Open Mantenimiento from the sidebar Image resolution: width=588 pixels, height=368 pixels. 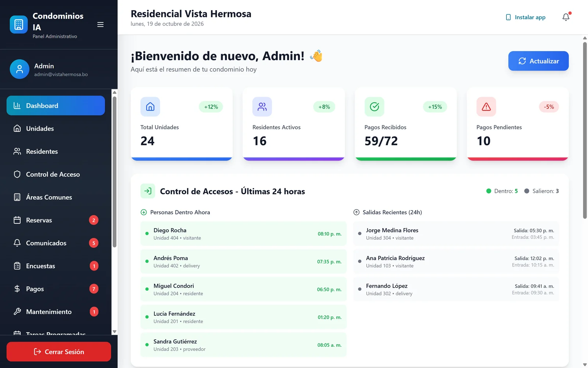55,312
